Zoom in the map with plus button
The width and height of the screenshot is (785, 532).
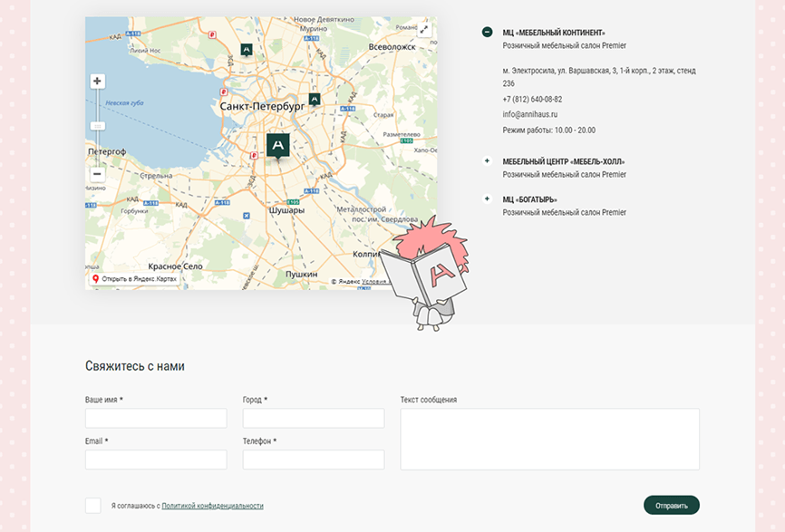pyautogui.click(x=97, y=82)
